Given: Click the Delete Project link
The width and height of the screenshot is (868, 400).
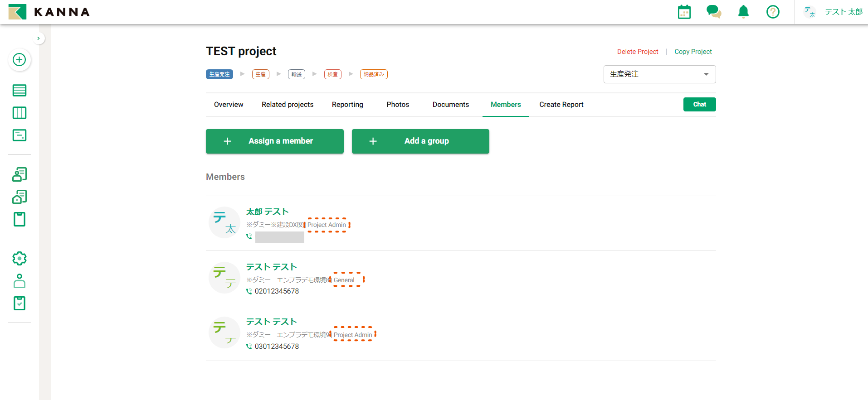Looking at the screenshot, I should pos(637,52).
